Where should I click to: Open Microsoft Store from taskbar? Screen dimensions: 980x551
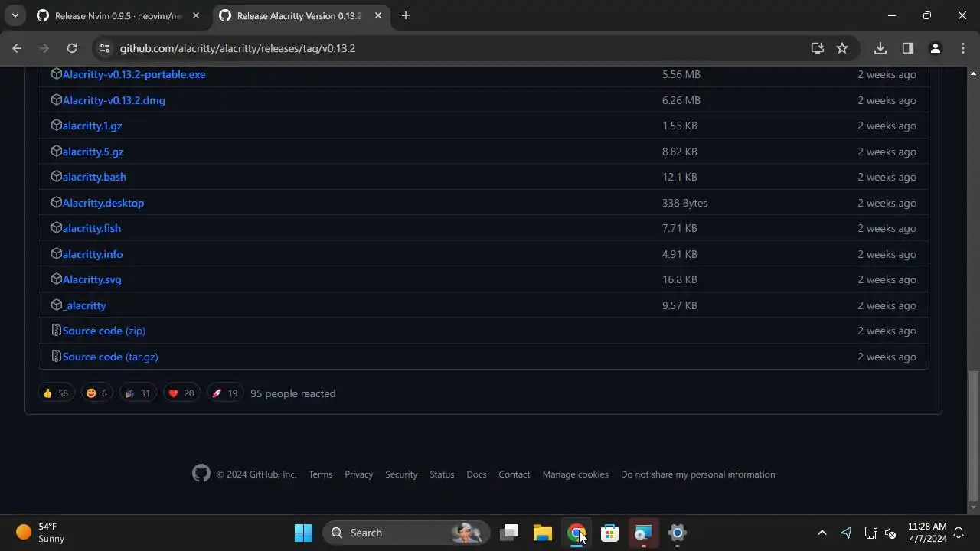610,533
